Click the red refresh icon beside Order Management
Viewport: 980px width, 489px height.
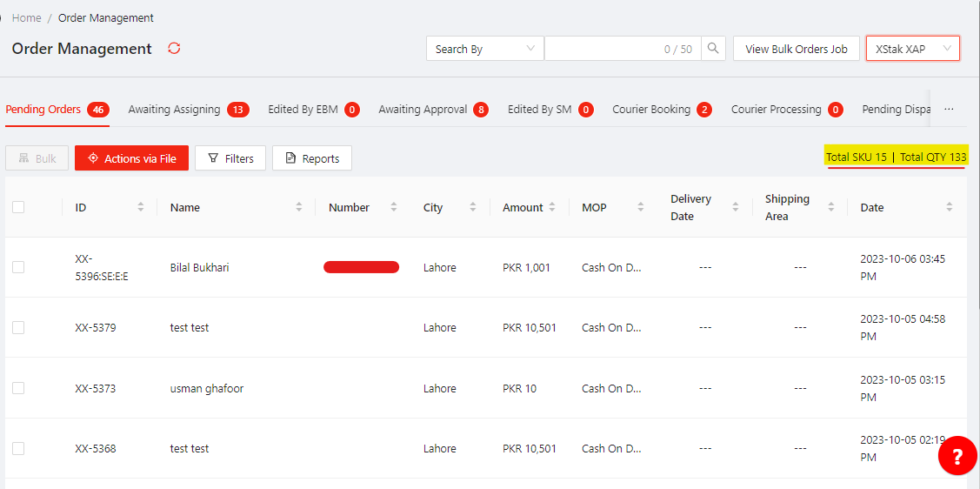tap(174, 49)
